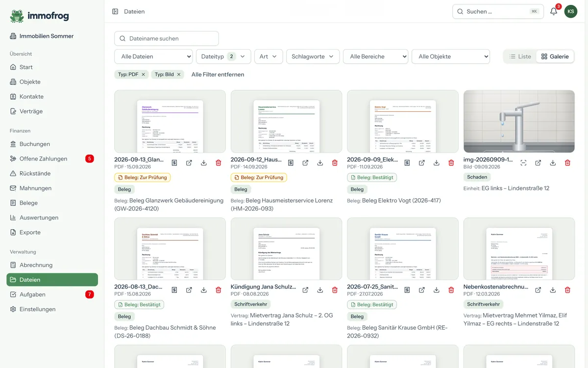Open Rückstände in sidebar
The height and width of the screenshot is (368, 588).
(x=52, y=174)
